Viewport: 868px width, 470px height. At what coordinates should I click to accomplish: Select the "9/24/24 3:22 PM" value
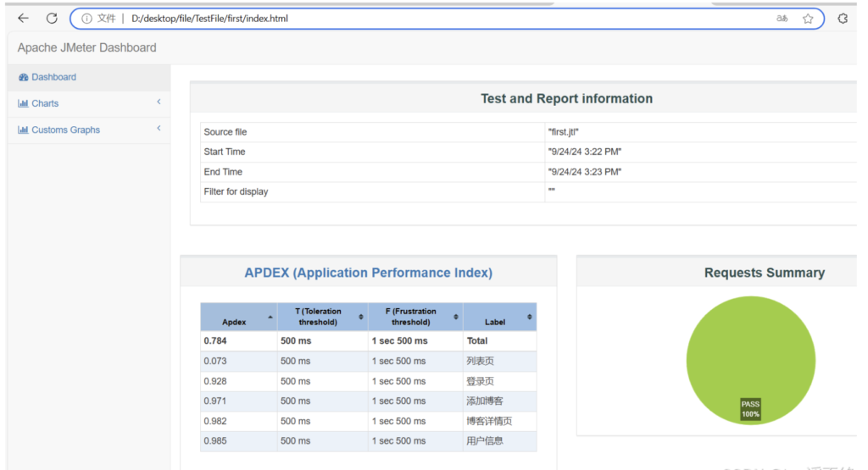pyautogui.click(x=585, y=152)
